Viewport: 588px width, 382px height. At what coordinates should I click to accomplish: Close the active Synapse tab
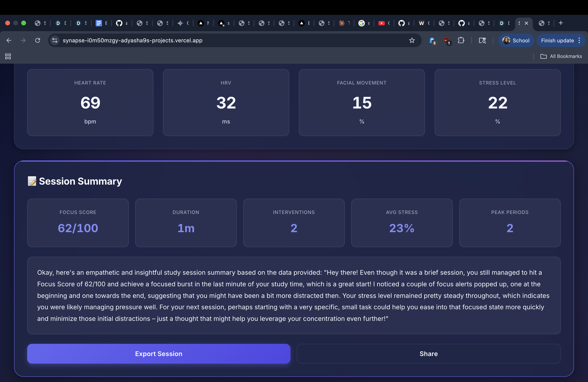click(526, 23)
